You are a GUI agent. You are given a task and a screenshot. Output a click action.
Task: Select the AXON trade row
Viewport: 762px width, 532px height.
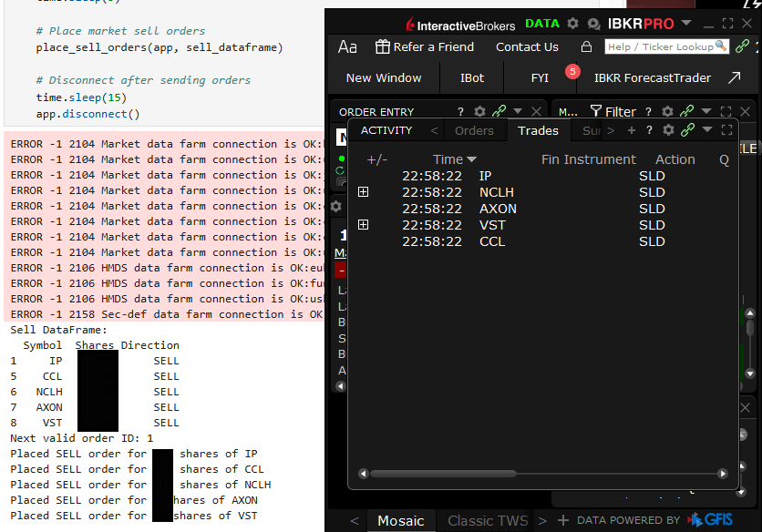tap(541, 209)
